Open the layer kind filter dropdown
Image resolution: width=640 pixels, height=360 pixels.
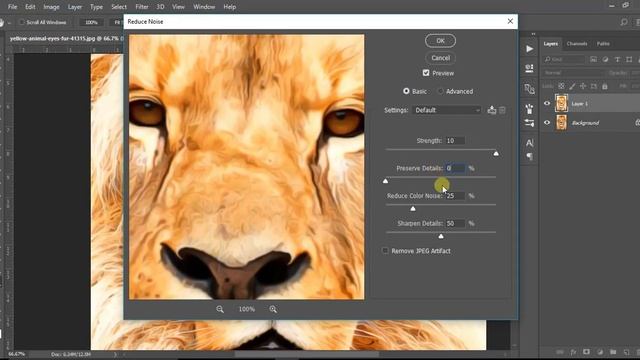click(x=564, y=60)
